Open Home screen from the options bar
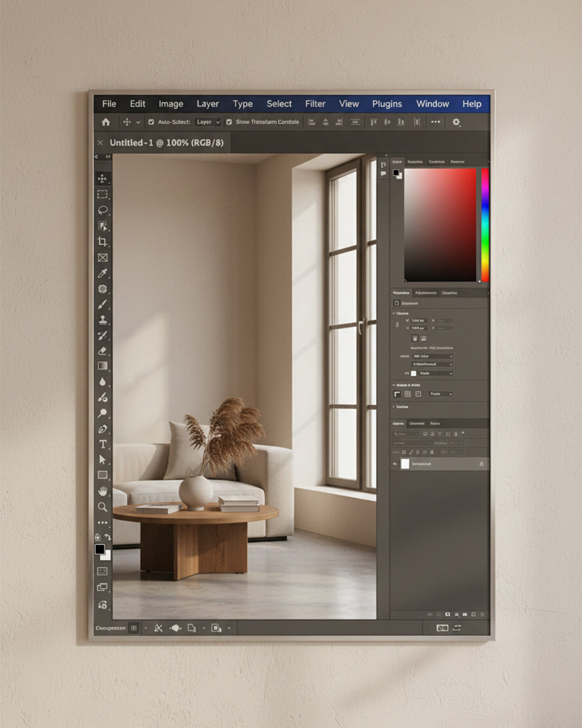 [x=106, y=122]
